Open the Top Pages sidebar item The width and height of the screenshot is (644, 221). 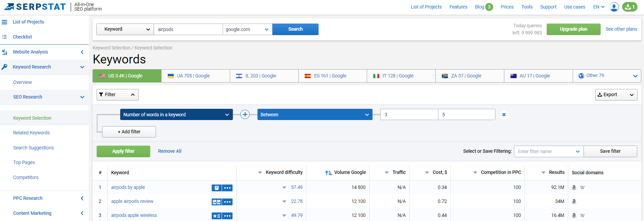coord(24,162)
